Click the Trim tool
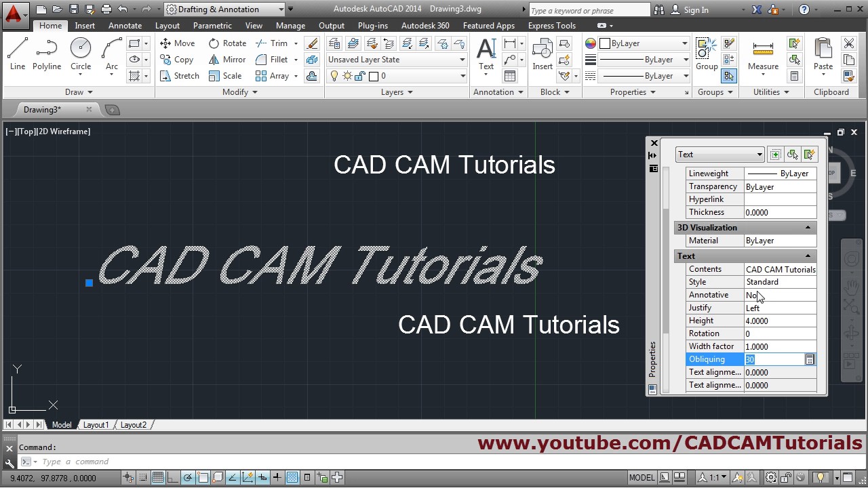868x488 pixels. pos(272,43)
